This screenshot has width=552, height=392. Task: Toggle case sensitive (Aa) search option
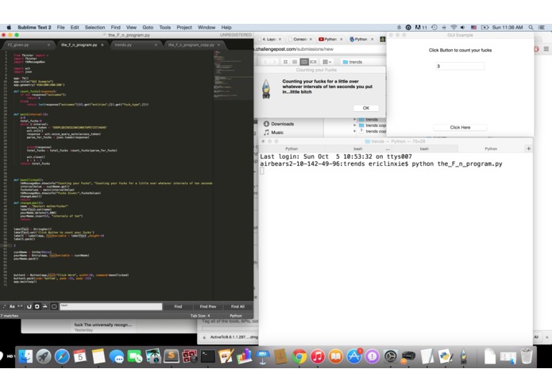[x=12, y=306]
